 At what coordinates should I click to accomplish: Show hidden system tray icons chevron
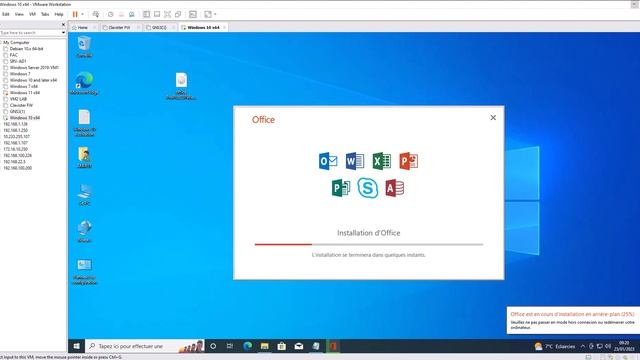click(x=582, y=346)
